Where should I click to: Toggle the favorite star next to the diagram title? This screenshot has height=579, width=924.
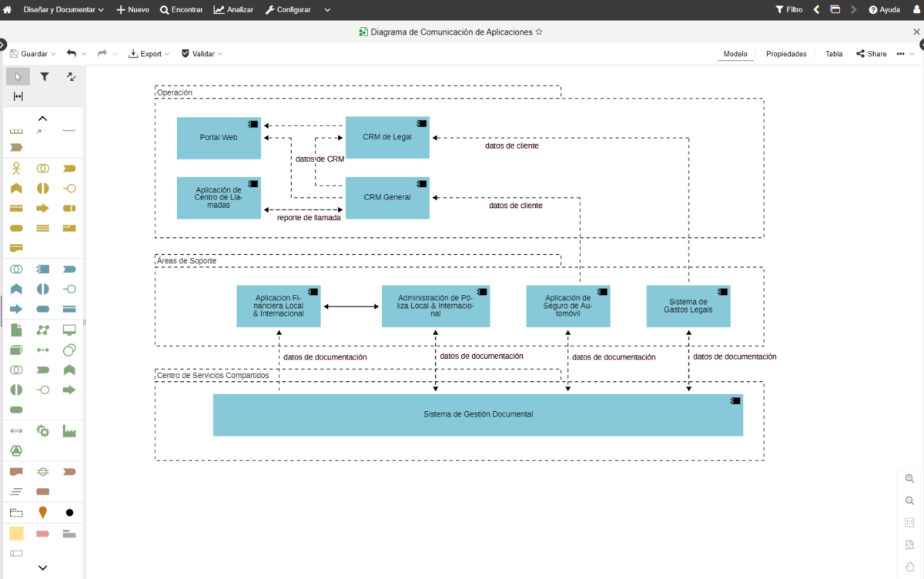coord(539,32)
